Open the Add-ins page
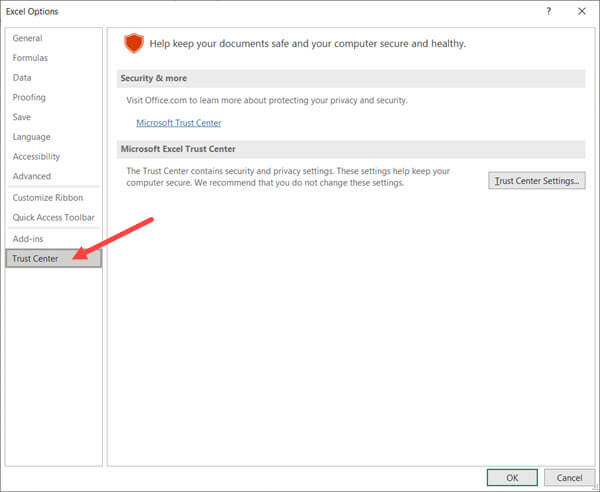600x492 pixels. pos(29,239)
